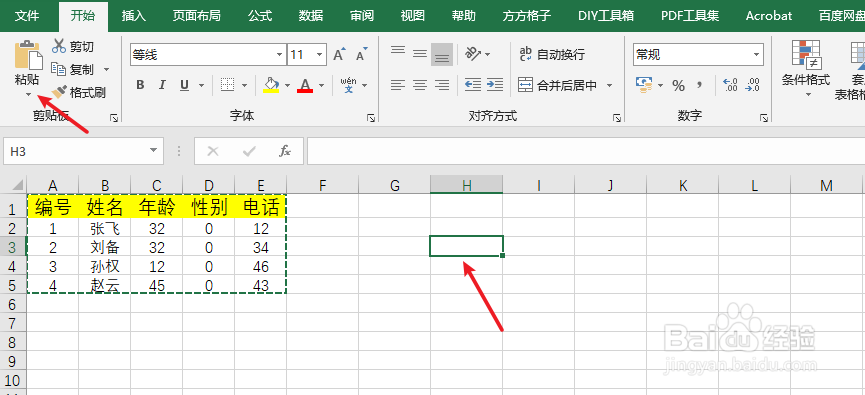Click the Select All corner triangle

(x=17, y=185)
